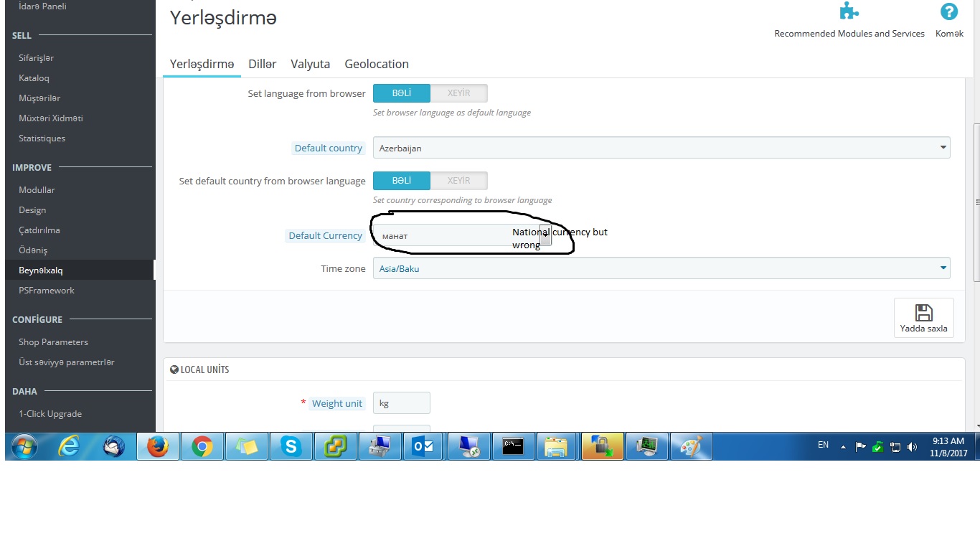The width and height of the screenshot is (980, 551).
Task: Click the EN language indicator
Action: (823, 445)
